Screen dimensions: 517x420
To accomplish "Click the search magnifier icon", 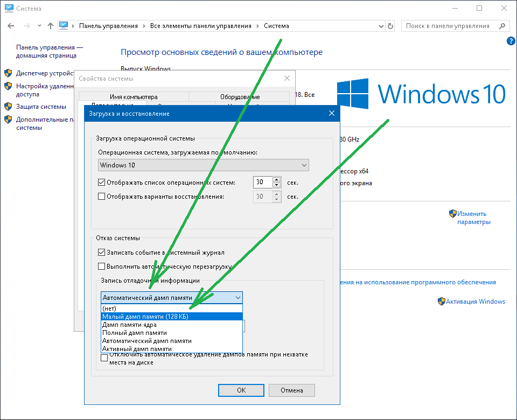I will click(x=502, y=26).
